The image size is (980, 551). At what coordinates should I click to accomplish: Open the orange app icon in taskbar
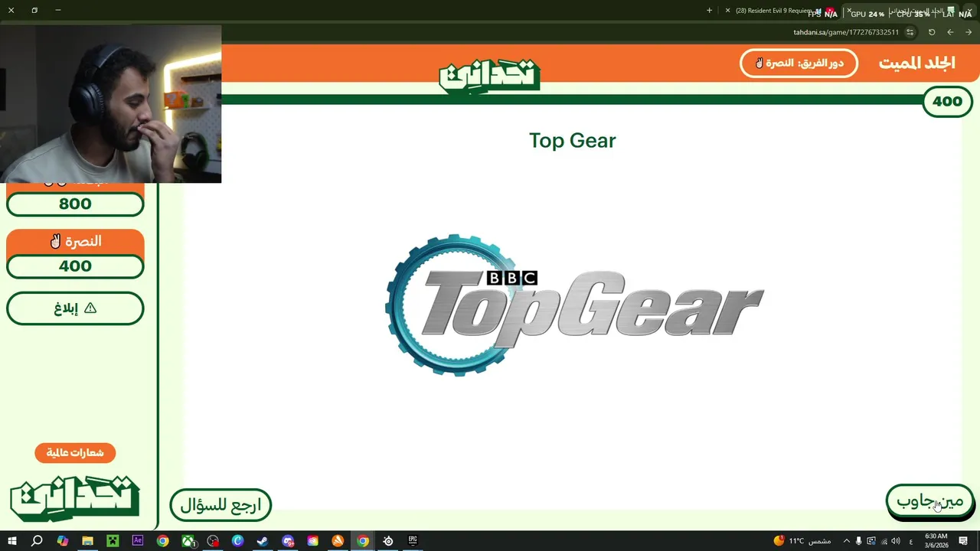[338, 541]
